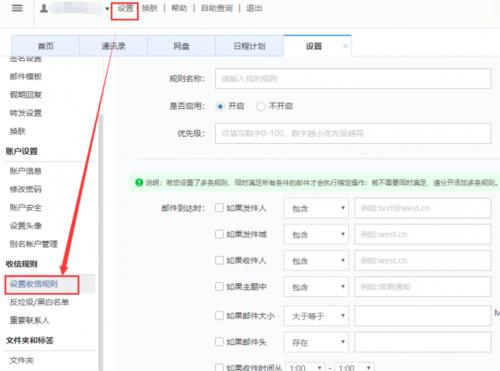Screen dimensions: 500x371
Task: Focus the 如果发件域 value input field
Action: [423, 234]
